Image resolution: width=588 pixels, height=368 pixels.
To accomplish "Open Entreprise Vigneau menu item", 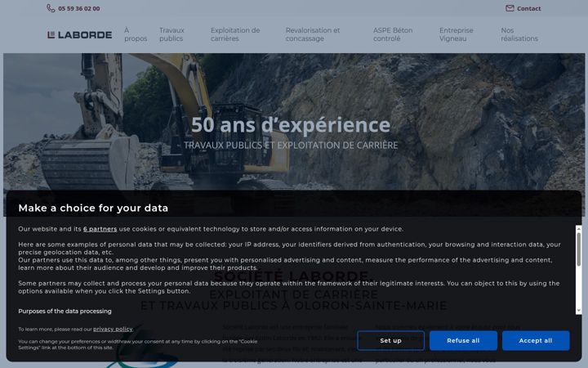I will 456,34.
